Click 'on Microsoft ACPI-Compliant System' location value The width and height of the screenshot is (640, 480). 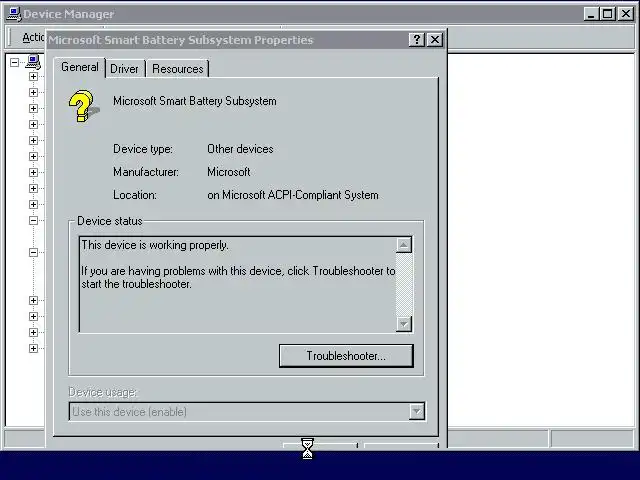click(x=293, y=195)
